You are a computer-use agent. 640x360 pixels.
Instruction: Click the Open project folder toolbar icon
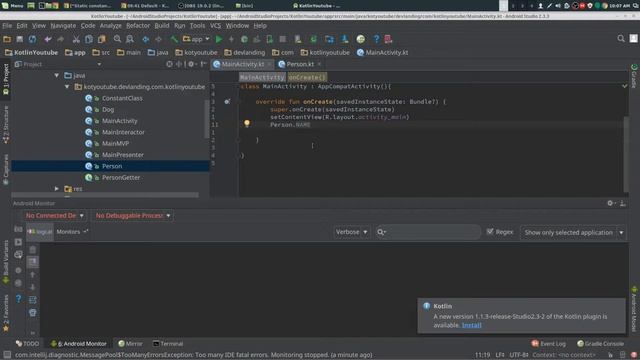point(7,39)
